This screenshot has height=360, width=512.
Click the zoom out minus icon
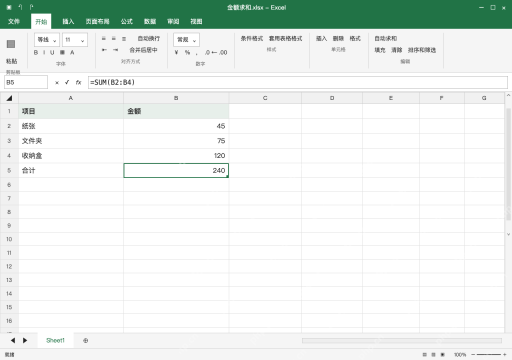point(473,355)
